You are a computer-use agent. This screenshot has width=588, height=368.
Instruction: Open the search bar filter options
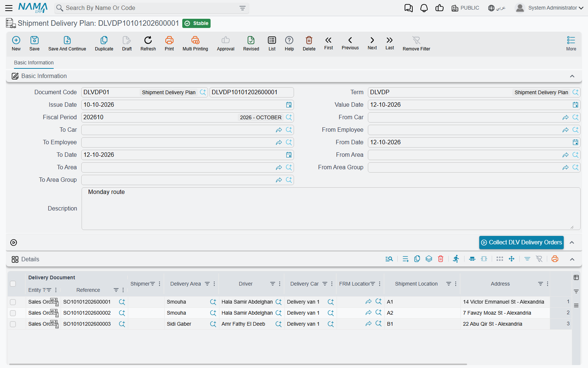point(243,8)
